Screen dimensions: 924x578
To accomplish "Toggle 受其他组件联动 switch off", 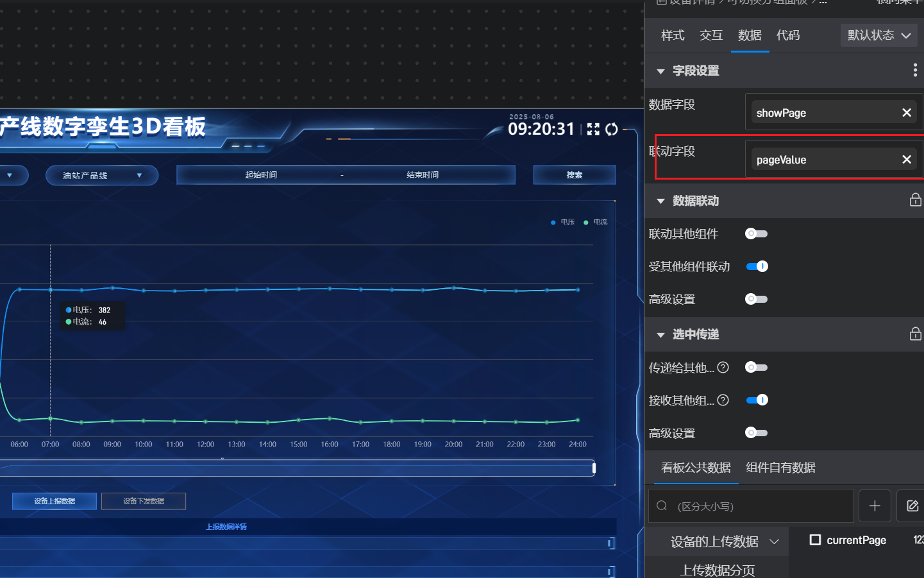I will coord(757,266).
